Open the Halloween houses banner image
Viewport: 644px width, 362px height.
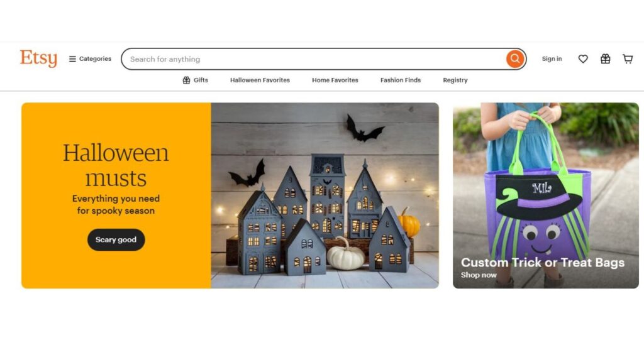325,195
